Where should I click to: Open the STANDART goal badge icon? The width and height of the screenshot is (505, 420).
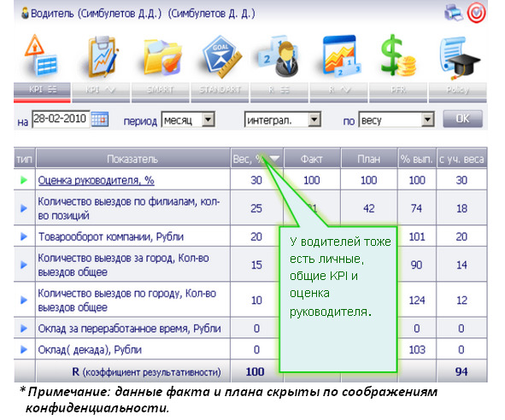221,56
